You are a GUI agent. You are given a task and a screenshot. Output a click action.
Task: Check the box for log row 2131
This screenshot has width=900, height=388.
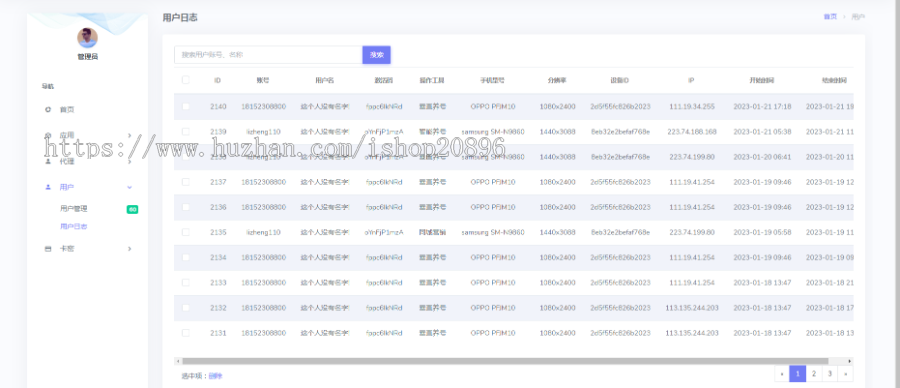185,333
